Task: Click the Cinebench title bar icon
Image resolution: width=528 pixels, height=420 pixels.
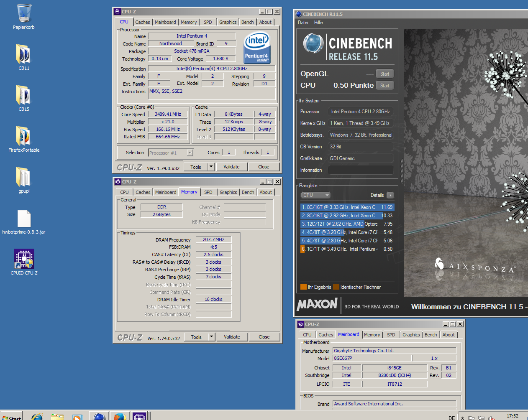Action: [x=298, y=14]
